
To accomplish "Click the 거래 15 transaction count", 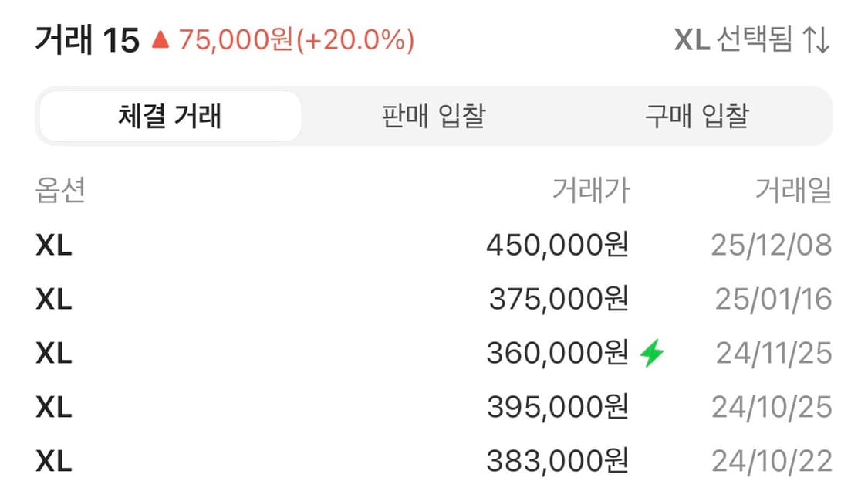I will (87, 39).
